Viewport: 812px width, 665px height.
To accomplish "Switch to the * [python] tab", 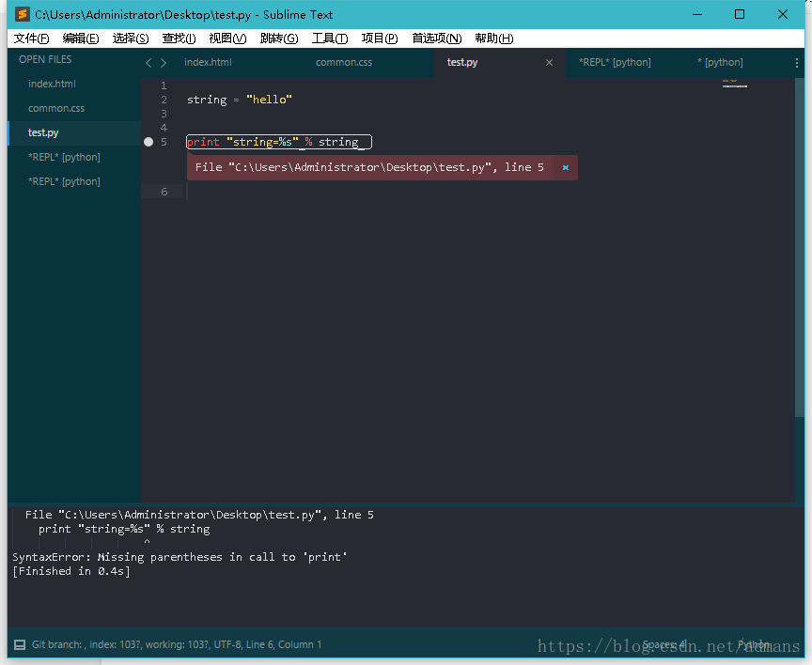I will (720, 62).
